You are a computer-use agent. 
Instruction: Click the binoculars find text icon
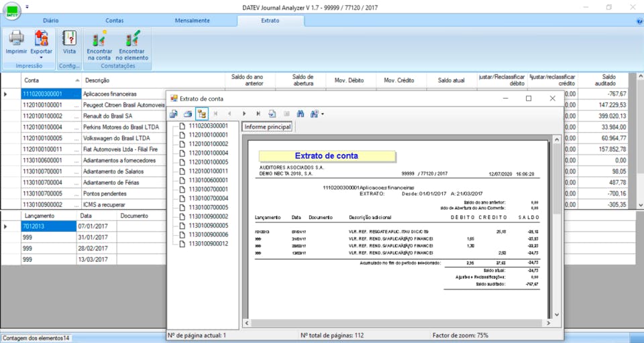[x=300, y=114]
